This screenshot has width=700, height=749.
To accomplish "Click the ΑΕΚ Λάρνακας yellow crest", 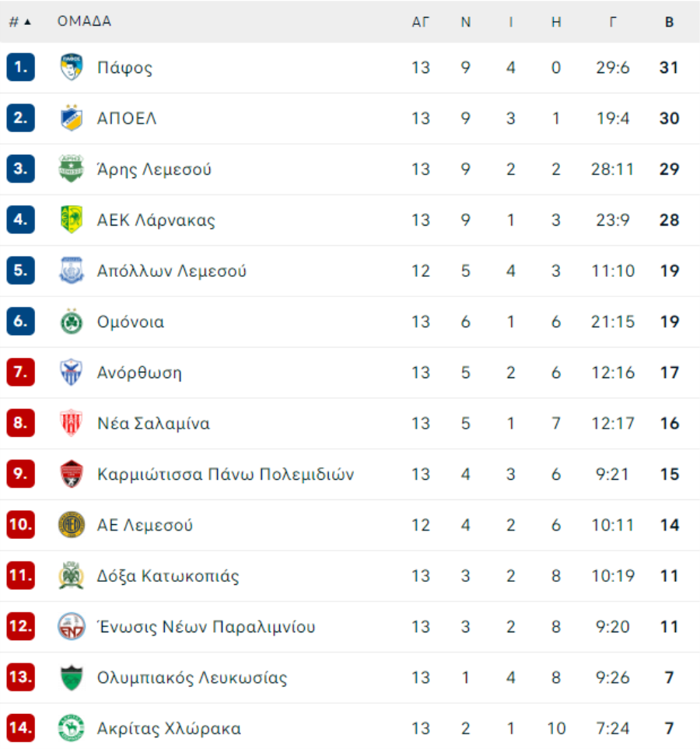I will [x=72, y=220].
